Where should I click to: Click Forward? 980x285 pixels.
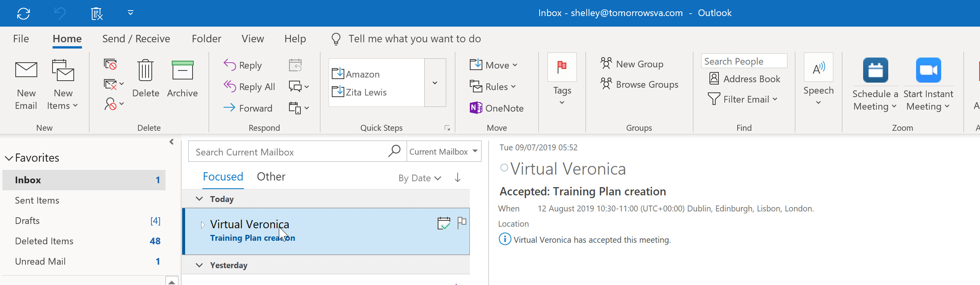pos(248,108)
